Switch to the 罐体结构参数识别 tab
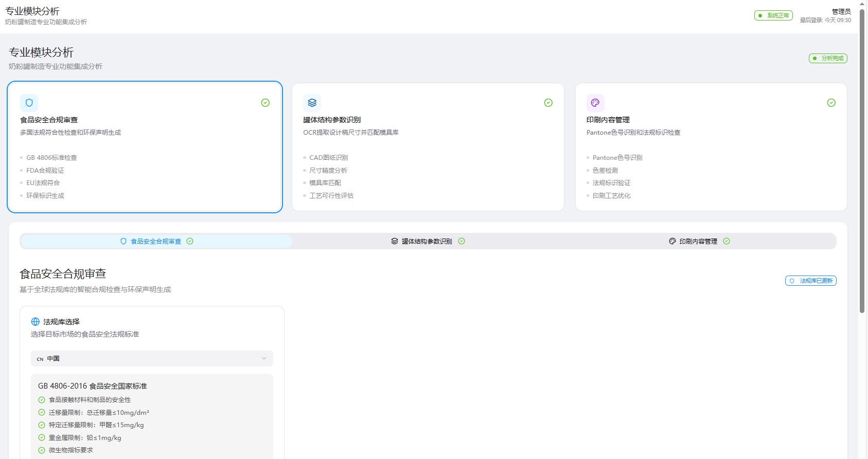868x459 pixels. (427, 242)
